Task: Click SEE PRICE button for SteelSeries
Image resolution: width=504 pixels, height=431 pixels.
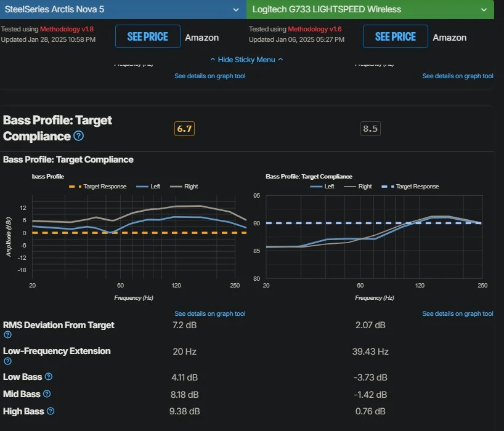Action: 148,36
